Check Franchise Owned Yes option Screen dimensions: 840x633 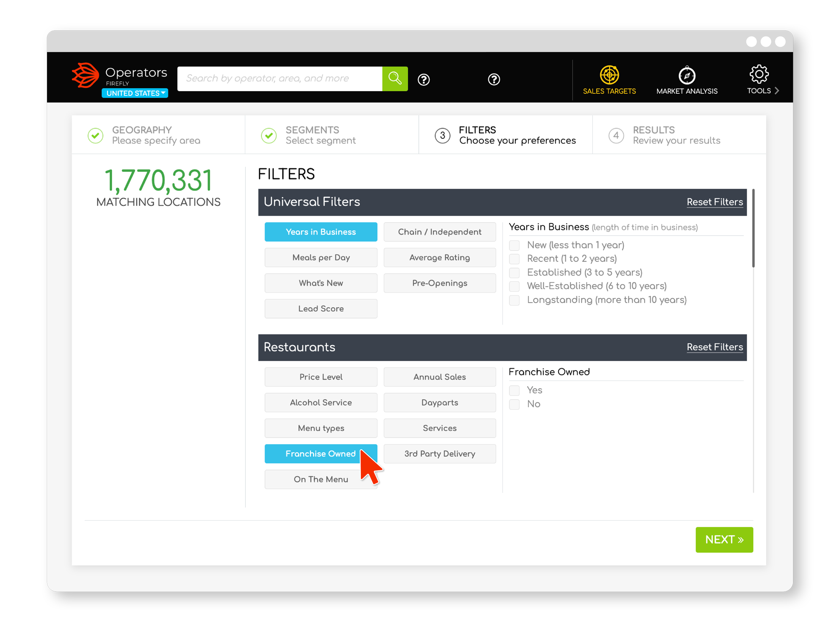[514, 390]
